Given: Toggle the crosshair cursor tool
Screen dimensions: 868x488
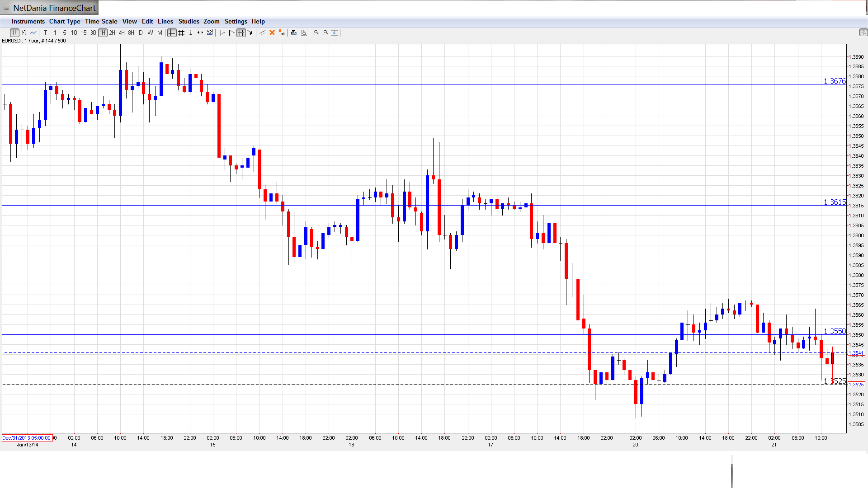Looking at the screenshot, I should tap(172, 33).
